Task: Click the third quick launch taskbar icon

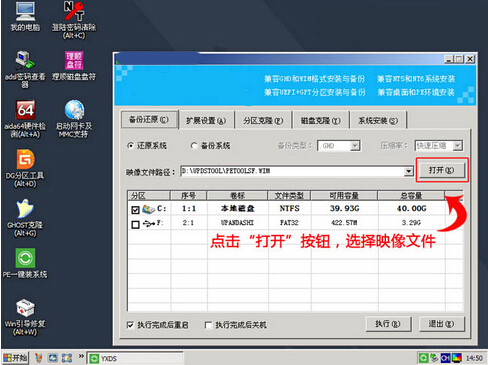Action: (67, 358)
